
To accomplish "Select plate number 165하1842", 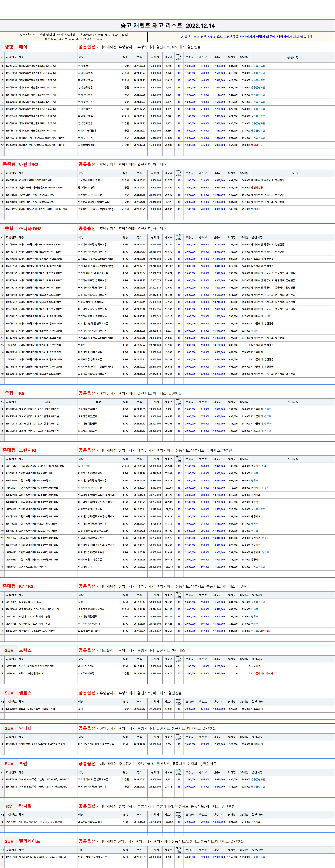I will pyautogui.click(x=11, y=744).
